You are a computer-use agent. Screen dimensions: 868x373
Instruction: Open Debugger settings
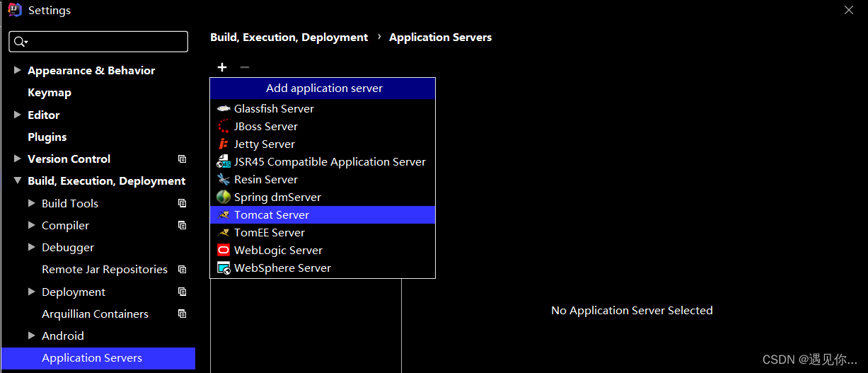(x=68, y=248)
